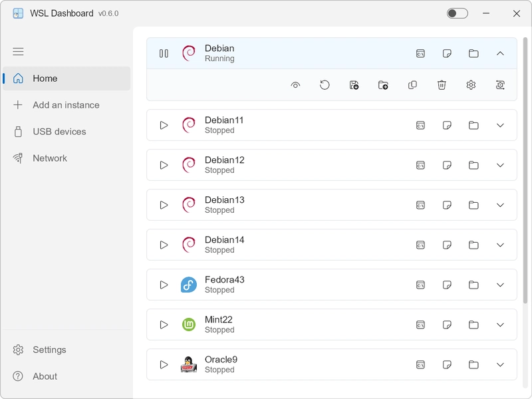Image resolution: width=532 pixels, height=399 pixels.
Task: Open the USB devices section
Action: 61,132
